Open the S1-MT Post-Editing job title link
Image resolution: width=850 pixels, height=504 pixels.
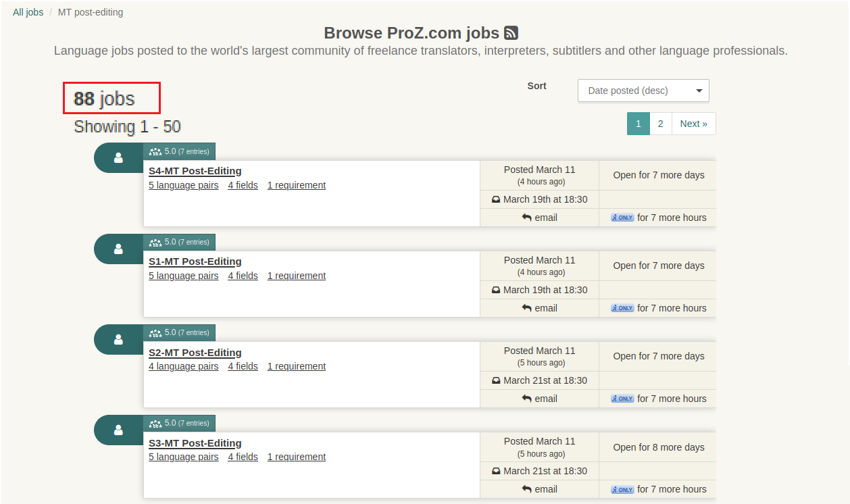coord(195,261)
